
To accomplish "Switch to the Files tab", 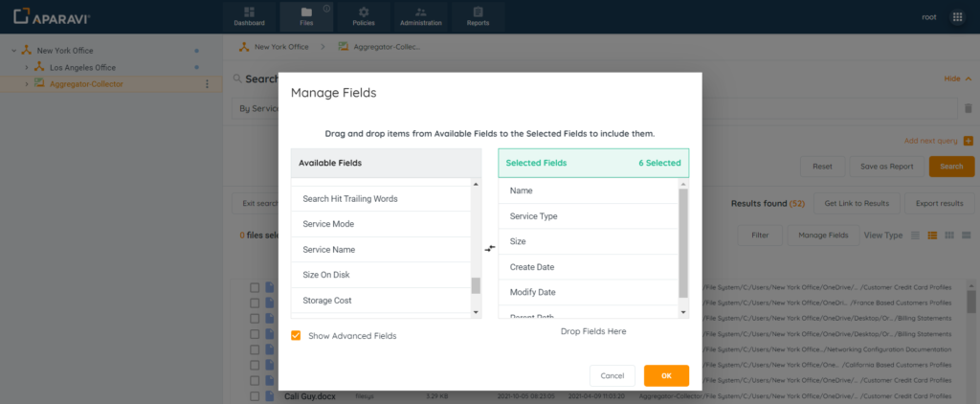I will point(306,16).
